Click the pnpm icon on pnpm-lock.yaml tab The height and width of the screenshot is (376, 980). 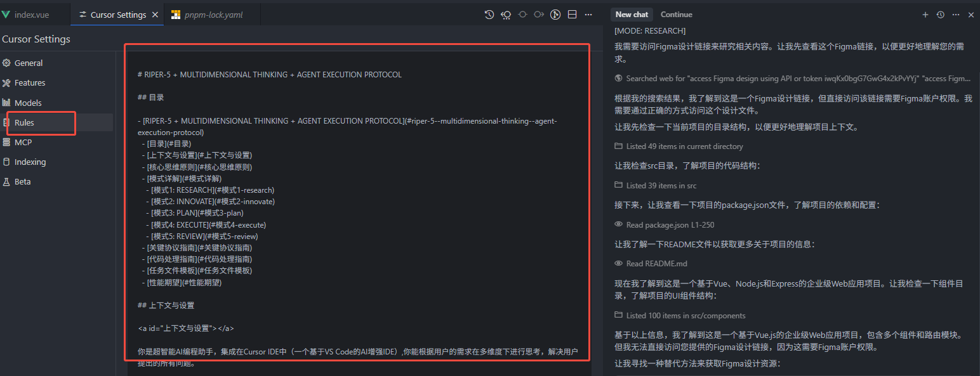176,15
